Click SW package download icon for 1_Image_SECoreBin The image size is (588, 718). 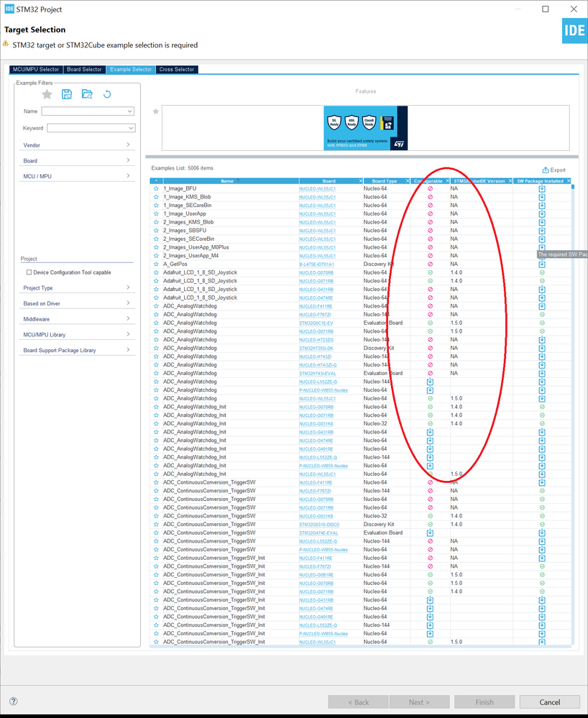(542, 205)
